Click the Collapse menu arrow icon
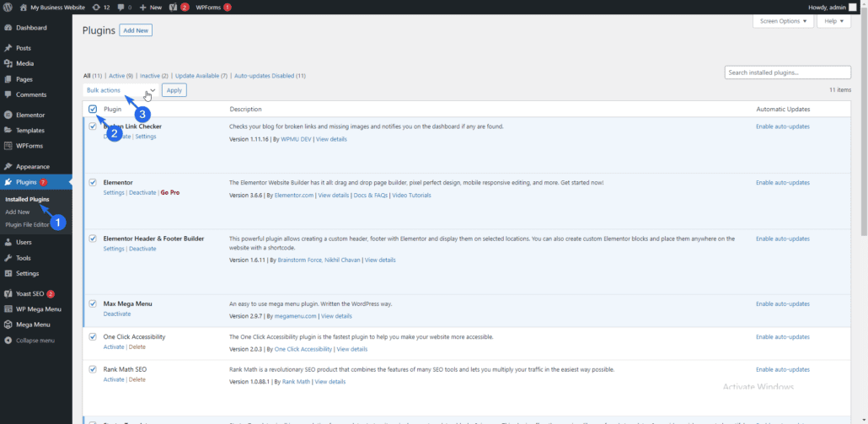This screenshot has height=424, width=868. tap(8, 341)
